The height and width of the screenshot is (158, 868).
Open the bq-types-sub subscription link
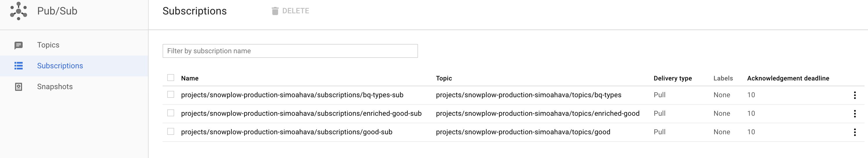point(292,95)
